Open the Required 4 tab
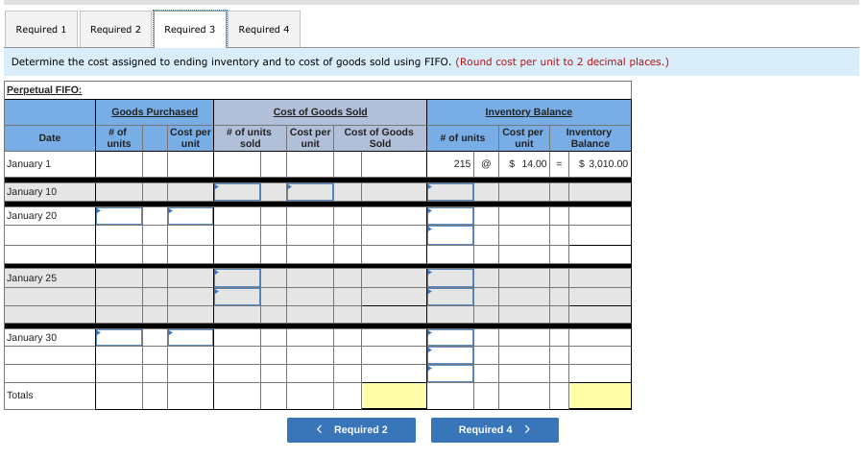This screenshot has height=458, width=868. (x=263, y=30)
